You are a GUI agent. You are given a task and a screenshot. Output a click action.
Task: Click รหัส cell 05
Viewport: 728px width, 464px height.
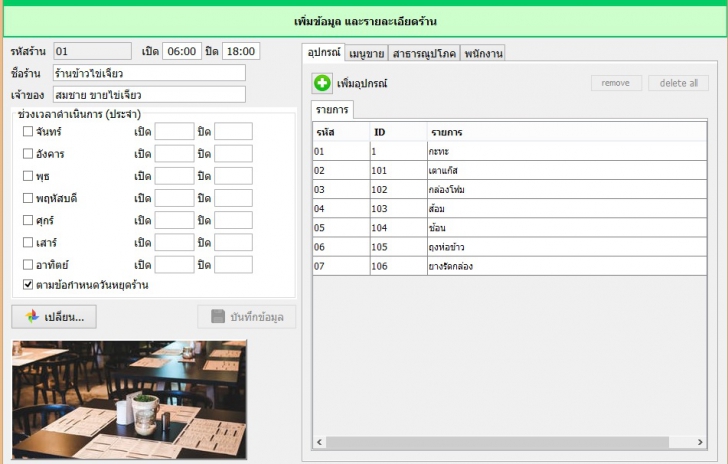coord(341,228)
